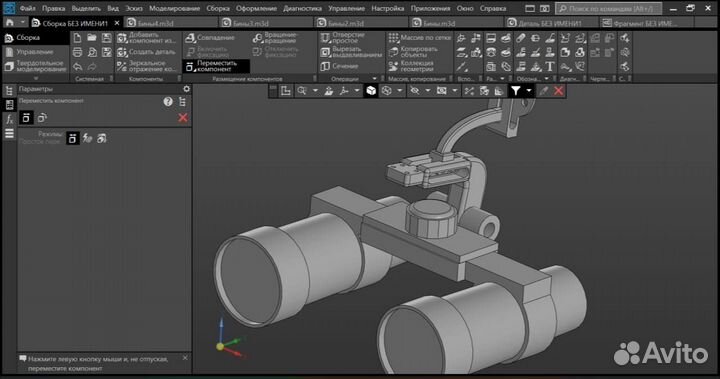Expand the hide elements dropdown arrow

coord(428,91)
